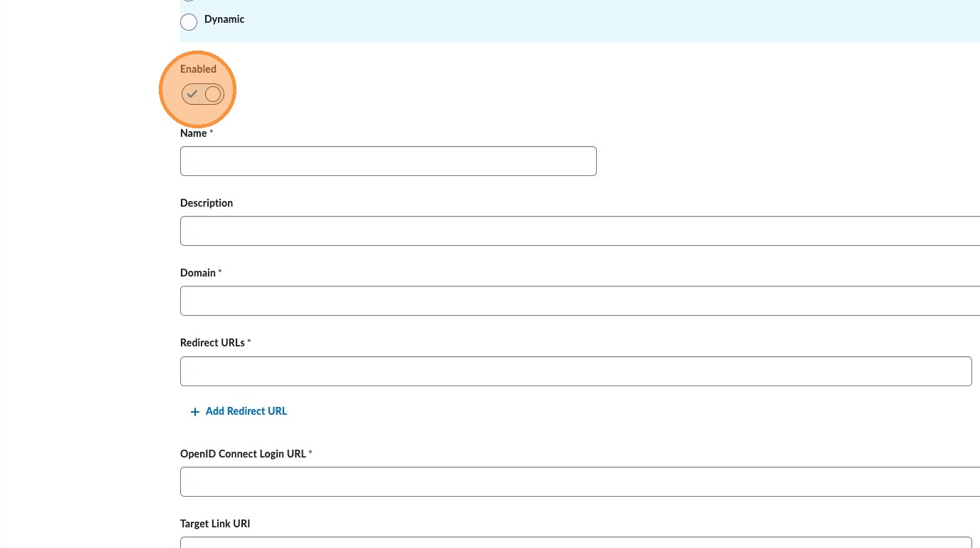This screenshot has width=980, height=548.
Task: Click the Enabled label above the switch
Action: 198,69
